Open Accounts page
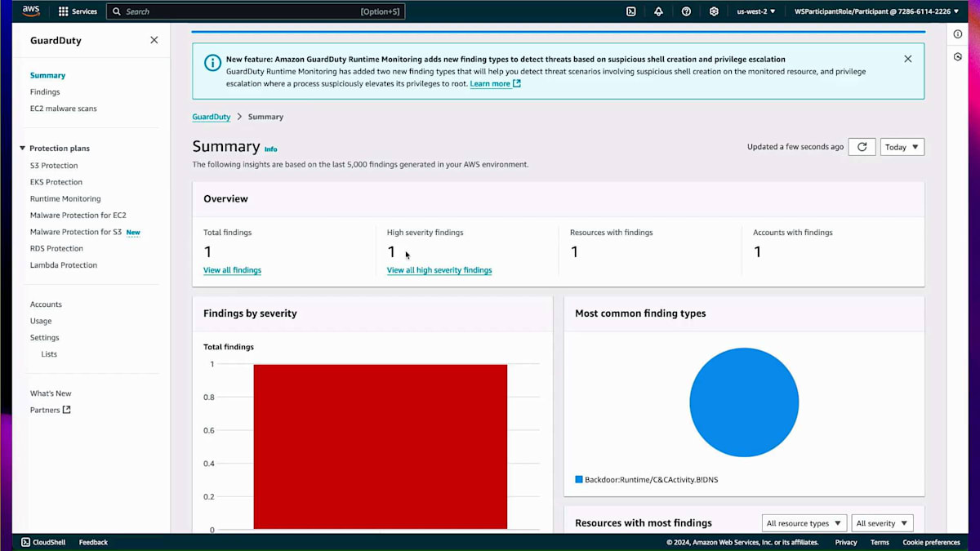The width and height of the screenshot is (980, 551). click(46, 304)
